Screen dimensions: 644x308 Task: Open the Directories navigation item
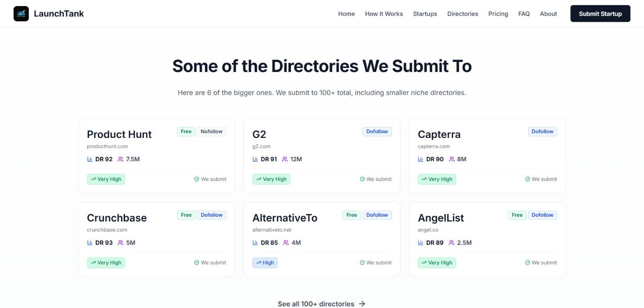point(462,14)
